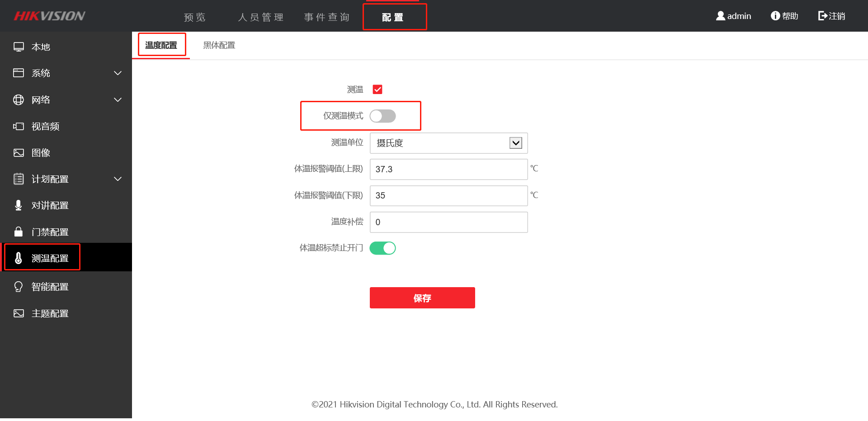Expand the 系统 menu chevron

click(118, 73)
